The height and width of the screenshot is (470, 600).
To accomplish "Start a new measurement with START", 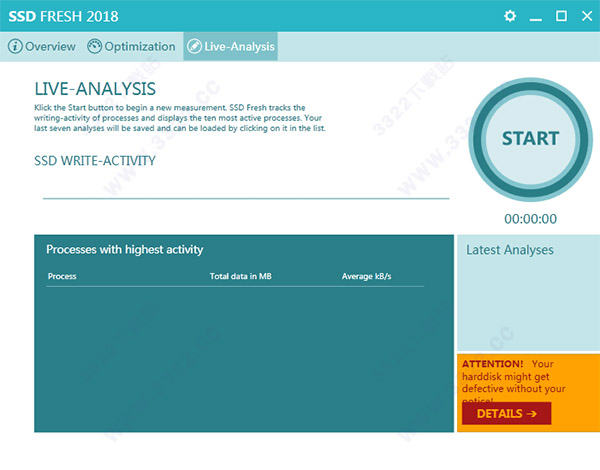I will [x=530, y=139].
